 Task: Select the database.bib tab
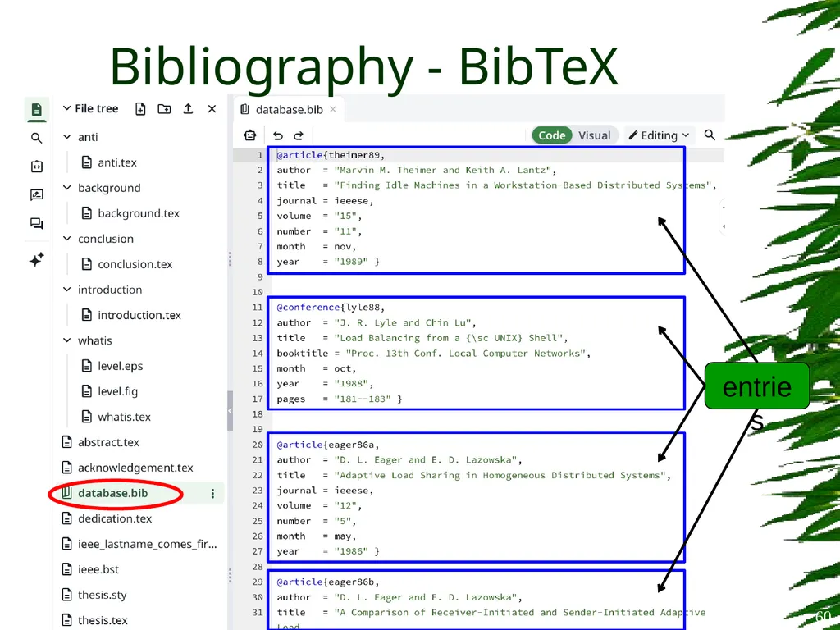[289, 109]
